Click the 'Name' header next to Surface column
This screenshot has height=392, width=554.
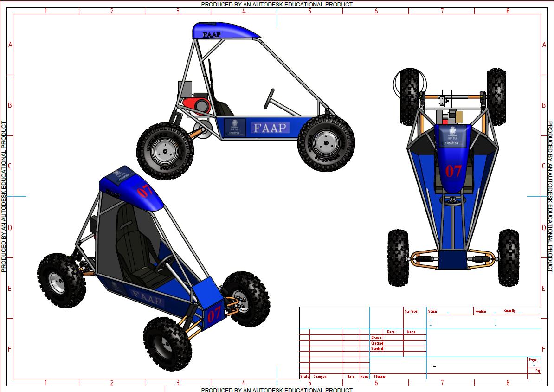point(411,332)
